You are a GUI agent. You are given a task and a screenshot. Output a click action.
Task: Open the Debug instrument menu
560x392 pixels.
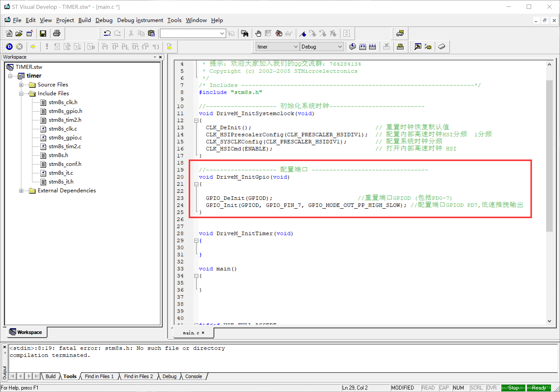(x=140, y=20)
